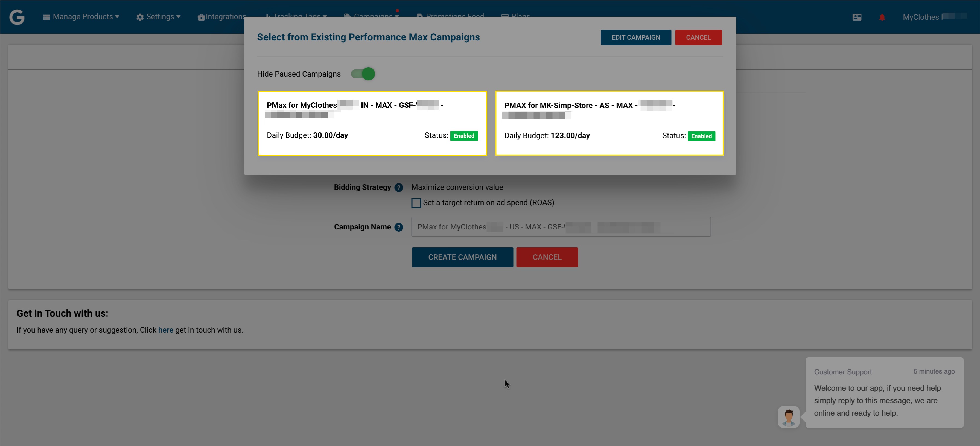Click the Enabled status badge on 123.00/day campaign

(701, 136)
